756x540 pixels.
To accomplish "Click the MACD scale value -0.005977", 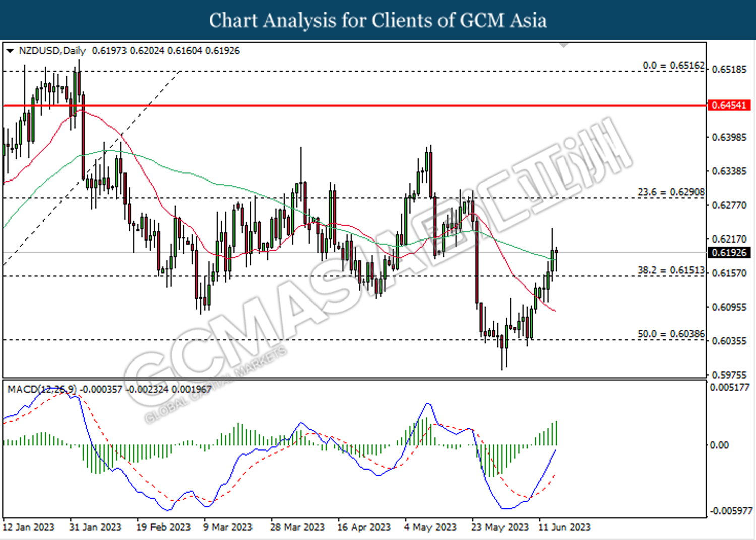I will [x=731, y=511].
